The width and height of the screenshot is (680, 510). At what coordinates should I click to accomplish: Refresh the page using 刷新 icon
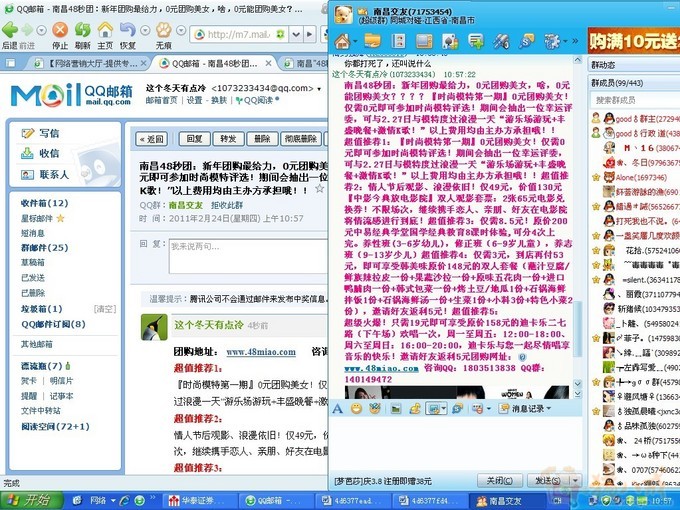tap(82, 30)
